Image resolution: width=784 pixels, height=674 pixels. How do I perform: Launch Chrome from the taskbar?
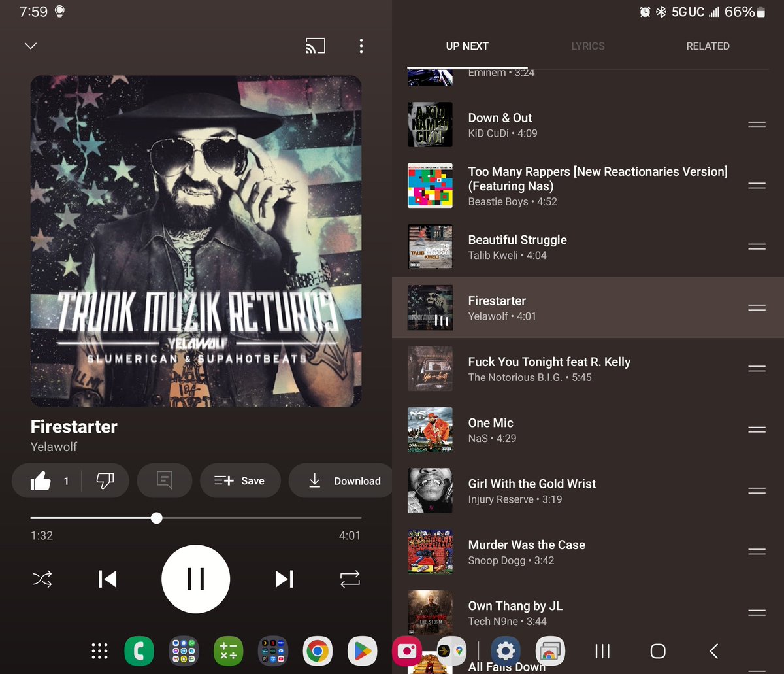click(x=318, y=651)
